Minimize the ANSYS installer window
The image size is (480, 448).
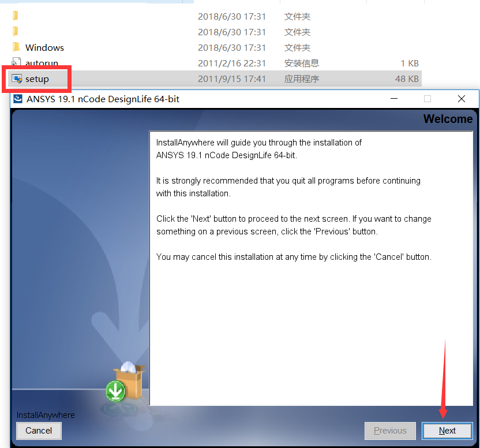coord(394,99)
